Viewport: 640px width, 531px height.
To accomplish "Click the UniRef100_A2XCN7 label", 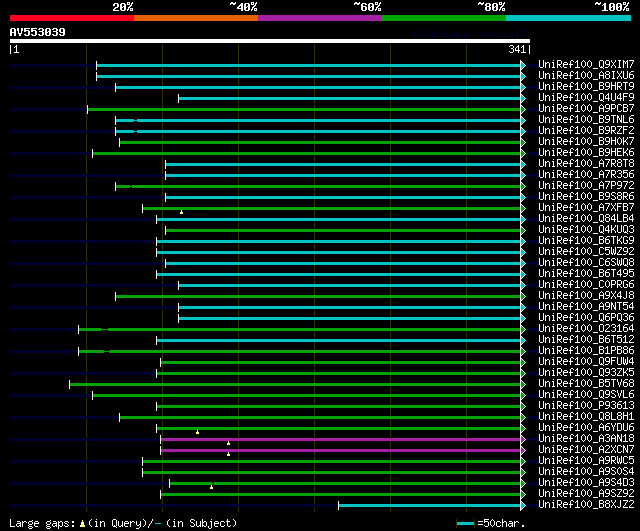I will pyautogui.click(x=586, y=450).
